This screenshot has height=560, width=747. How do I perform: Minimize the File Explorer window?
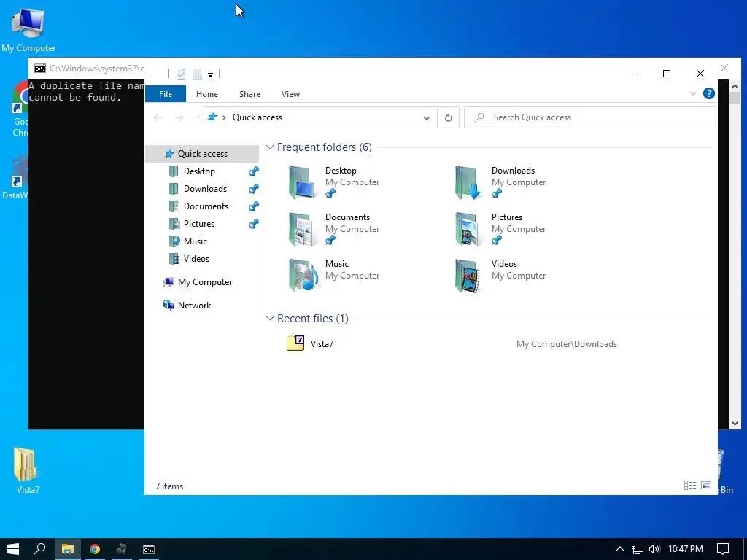[x=634, y=74]
